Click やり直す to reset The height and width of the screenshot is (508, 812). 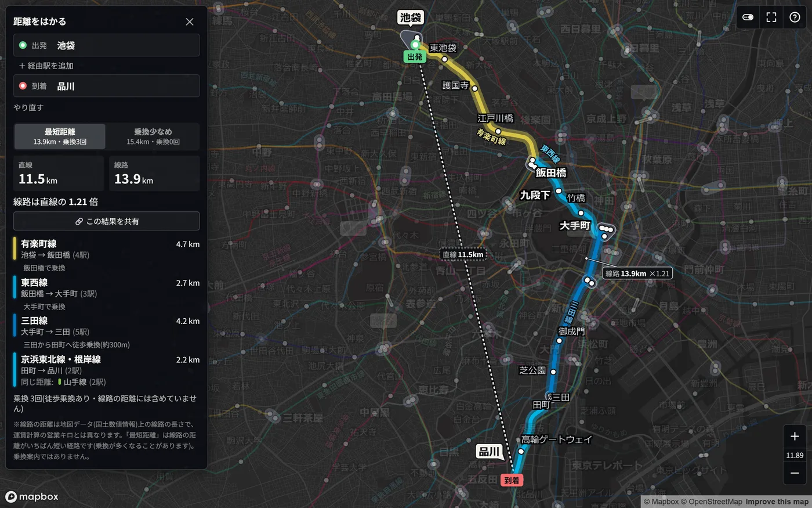[x=28, y=107]
